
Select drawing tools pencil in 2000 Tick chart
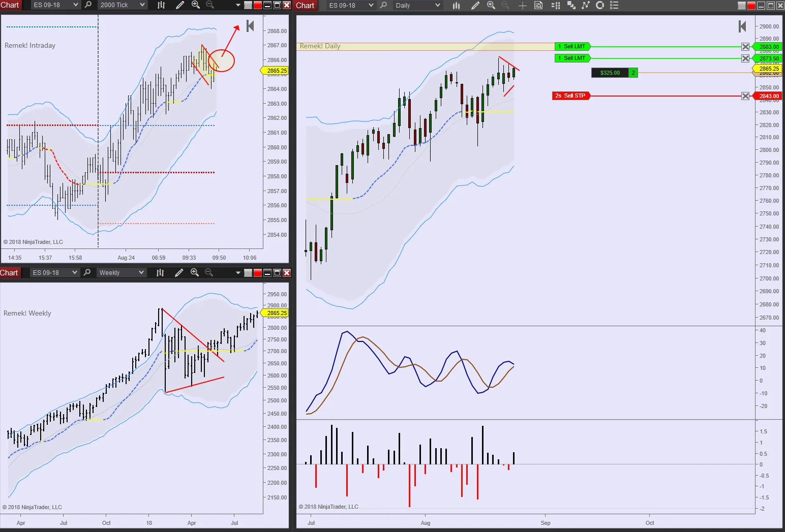click(180, 5)
